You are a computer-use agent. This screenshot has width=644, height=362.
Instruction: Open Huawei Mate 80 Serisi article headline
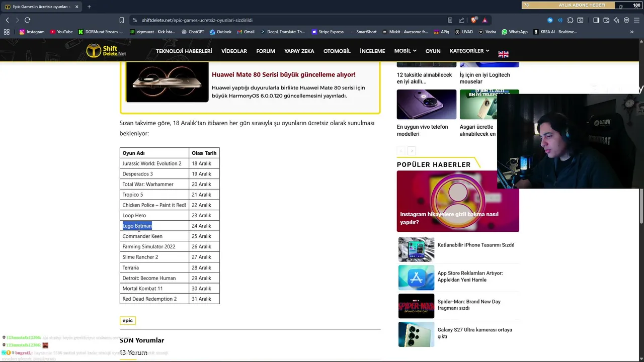point(284,74)
